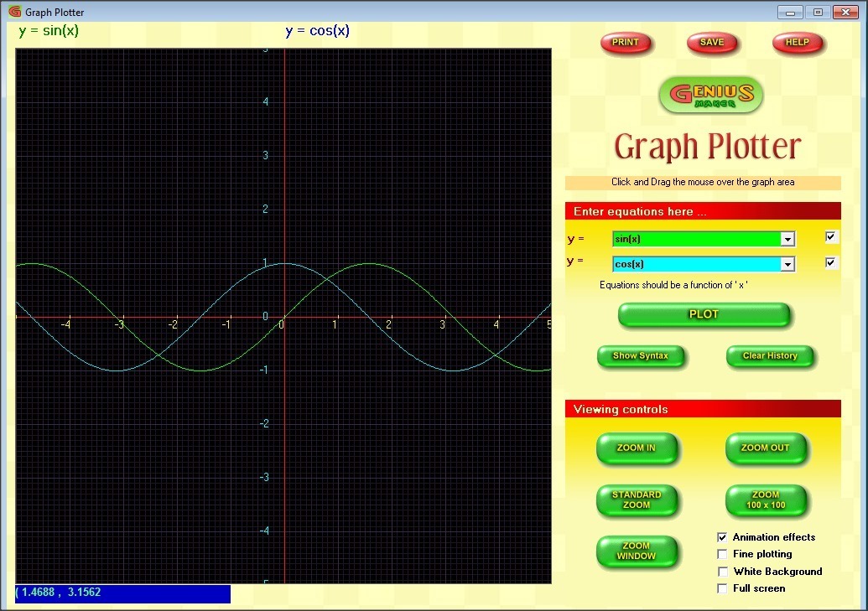Uncheck the sin(x) equation visibility checkbox
The image size is (868, 611).
pos(830,237)
